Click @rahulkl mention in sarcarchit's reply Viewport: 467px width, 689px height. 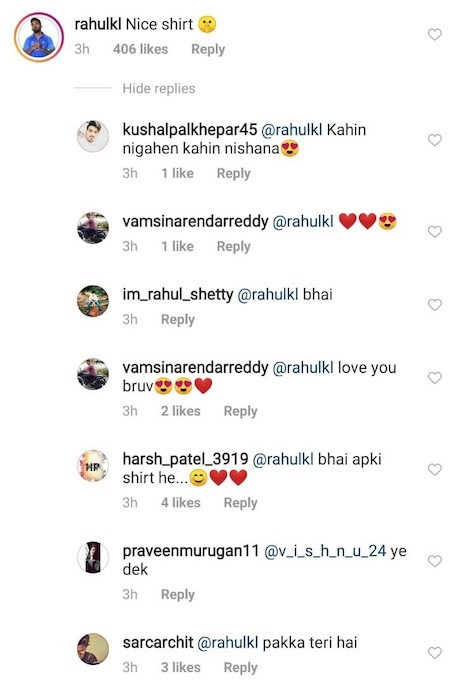(228, 643)
